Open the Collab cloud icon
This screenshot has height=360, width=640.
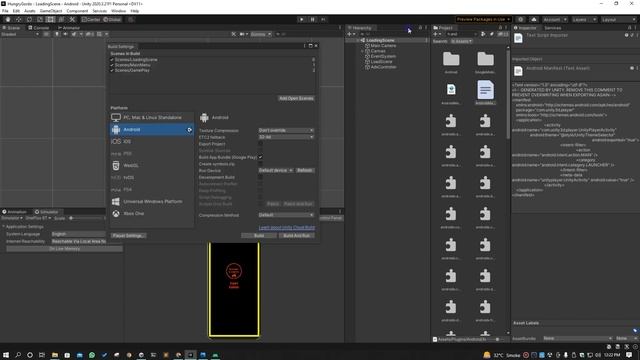pos(533,19)
